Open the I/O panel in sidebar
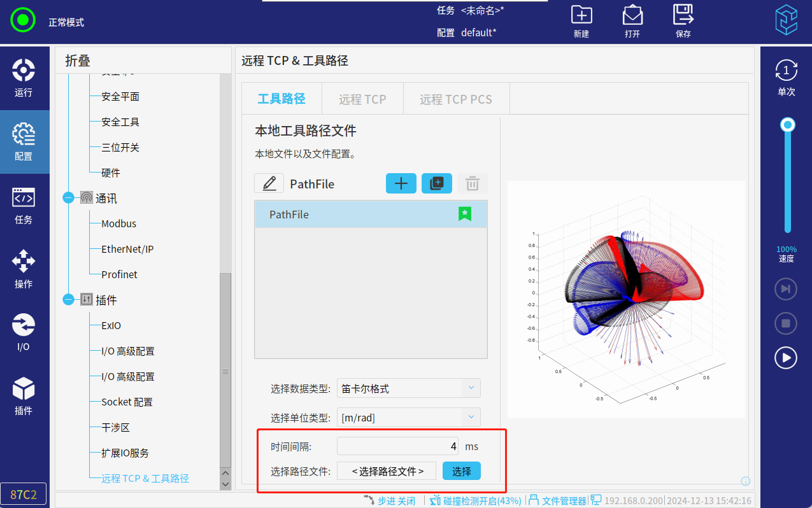Image resolution: width=812 pixels, height=508 pixels. tap(24, 332)
